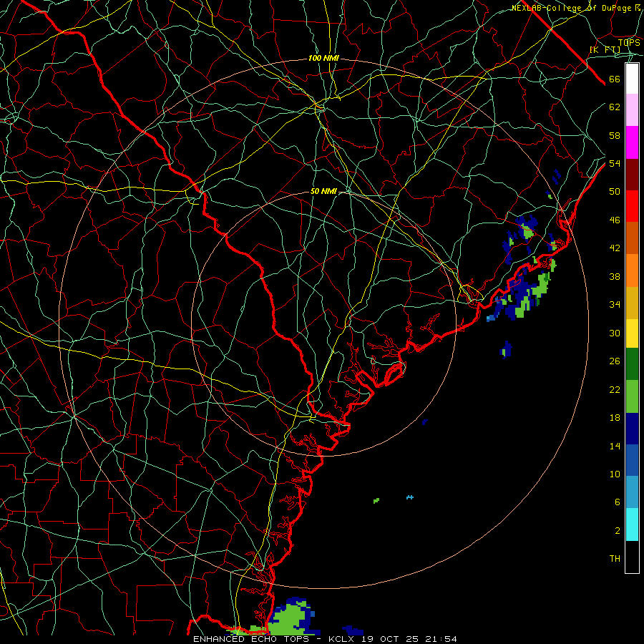Select the "14" legend value
This screenshot has width=644, height=644.
point(615,446)
